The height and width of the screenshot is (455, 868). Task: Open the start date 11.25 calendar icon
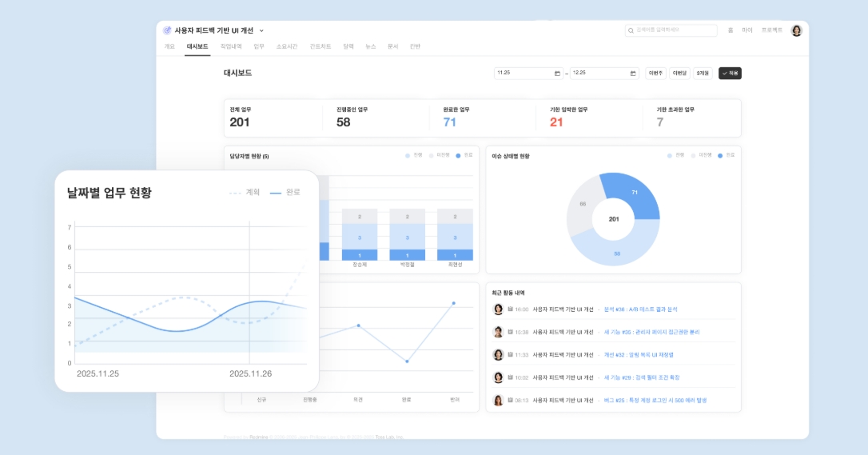557,73
